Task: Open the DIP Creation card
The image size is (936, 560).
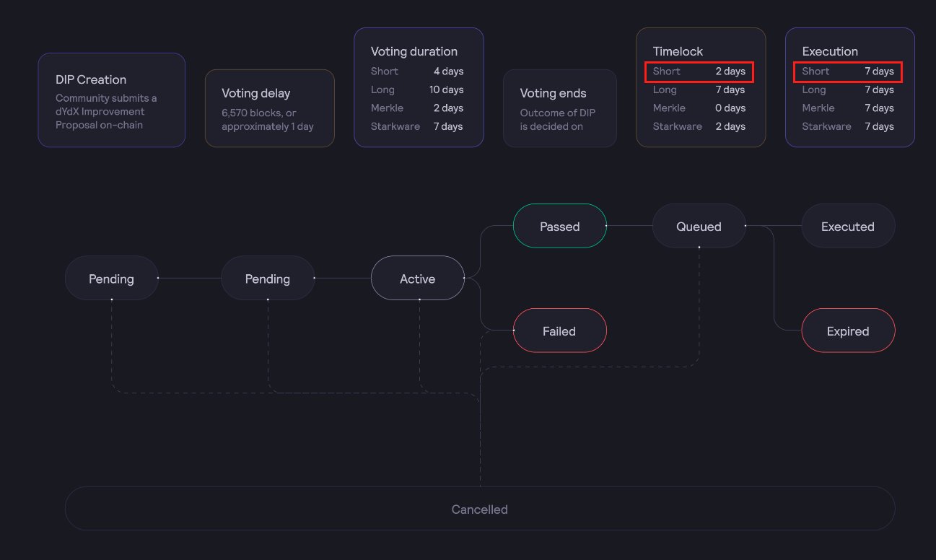Action: pos(111,100)
